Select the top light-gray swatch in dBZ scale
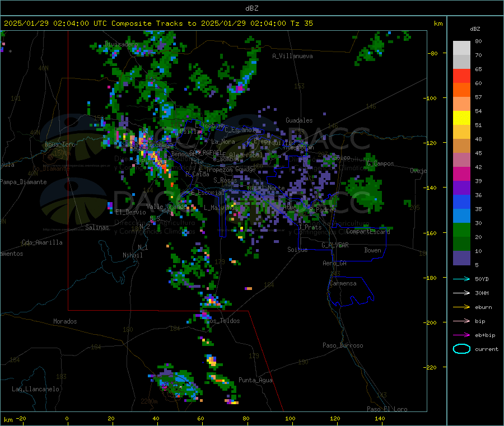The height and width of the screenshot is (426, 504). coord(461,48)
